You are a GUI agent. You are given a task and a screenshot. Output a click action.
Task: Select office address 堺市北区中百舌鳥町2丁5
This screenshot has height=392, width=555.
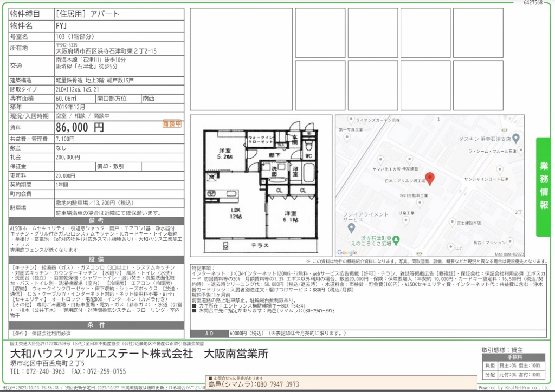[47, 363]
